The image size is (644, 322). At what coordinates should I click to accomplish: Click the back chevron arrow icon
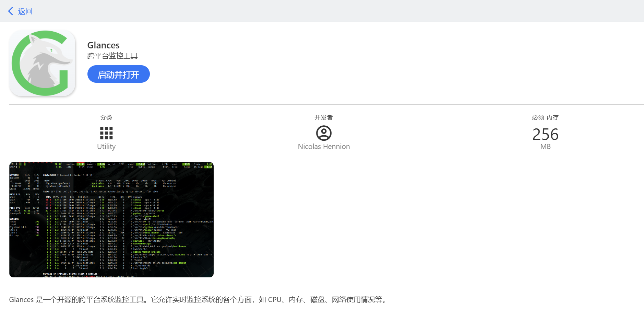[11, 11]
